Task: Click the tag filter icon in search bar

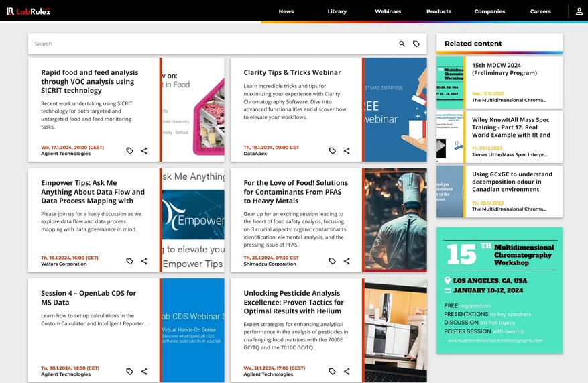Action: 416,44
